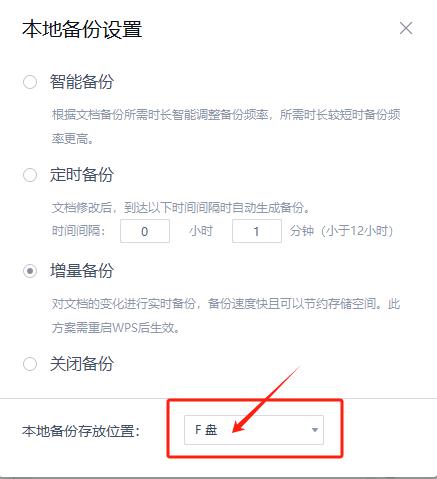Click the 小时 interval input field
The width and height of the screenshot is (437, 479).
145,231
